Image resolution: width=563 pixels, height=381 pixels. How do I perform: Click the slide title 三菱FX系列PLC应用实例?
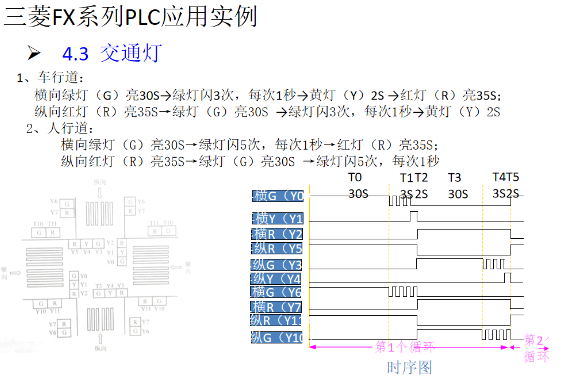(130, 17)
